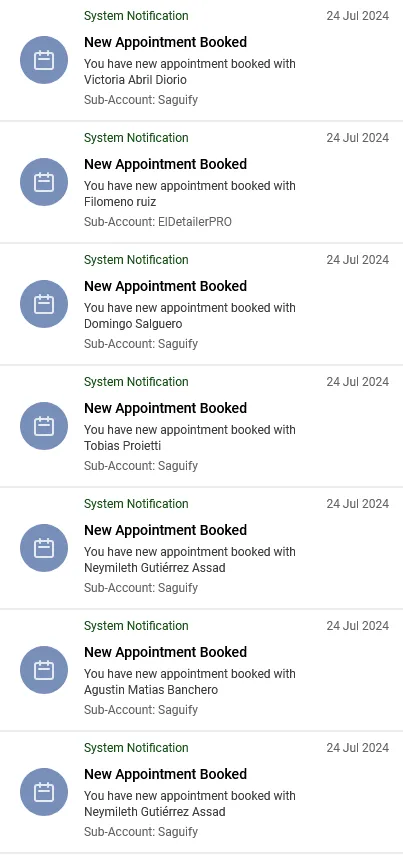
Task: Click System Notification label on Victoria Abril Diorio item
Action: [x=136, y=16]
